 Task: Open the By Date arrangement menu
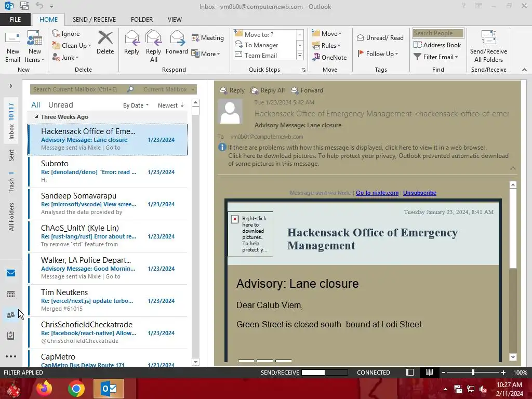click(x=136, y=105)
